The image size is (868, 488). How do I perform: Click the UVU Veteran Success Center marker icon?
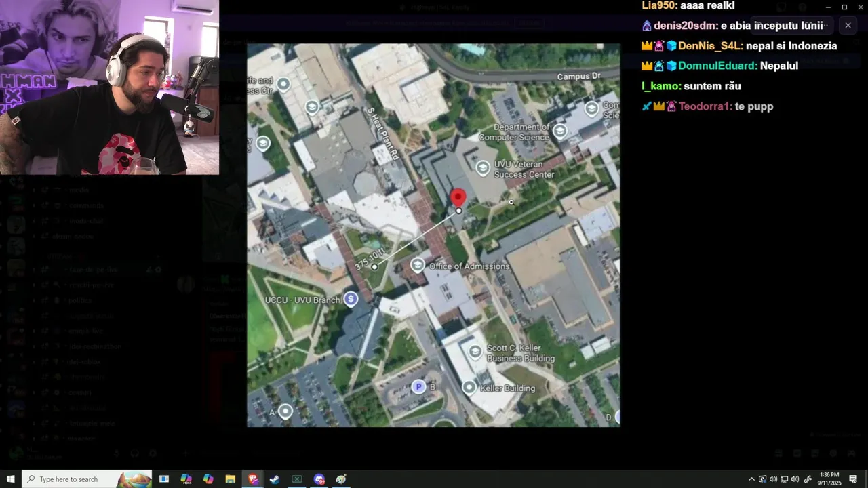[483, 167]
